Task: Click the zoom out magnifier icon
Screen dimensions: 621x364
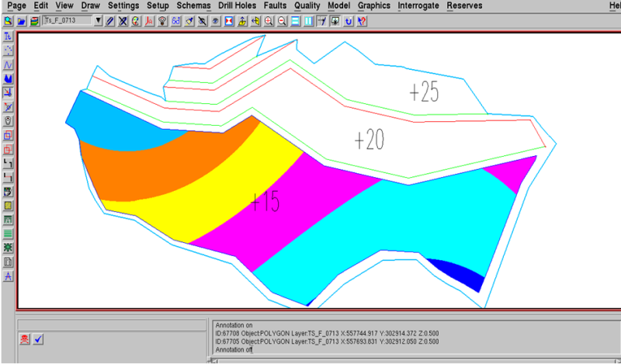Action: tap(282, 21)
